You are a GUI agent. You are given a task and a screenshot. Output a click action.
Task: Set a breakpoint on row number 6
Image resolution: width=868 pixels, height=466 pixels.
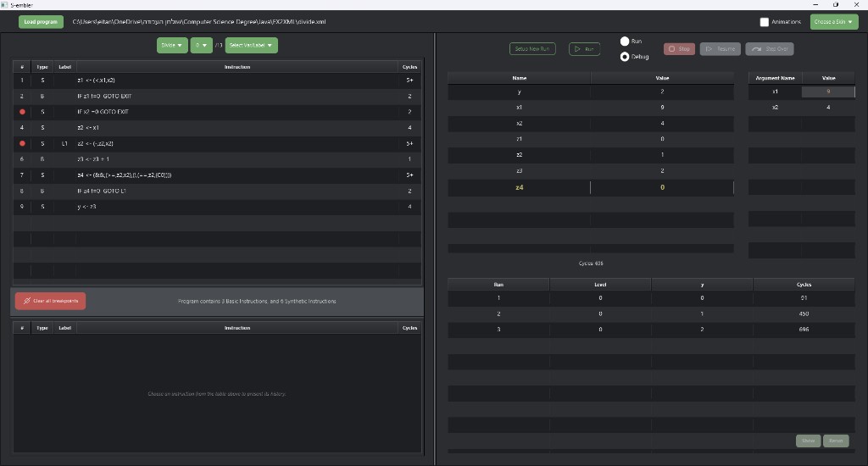22,159
